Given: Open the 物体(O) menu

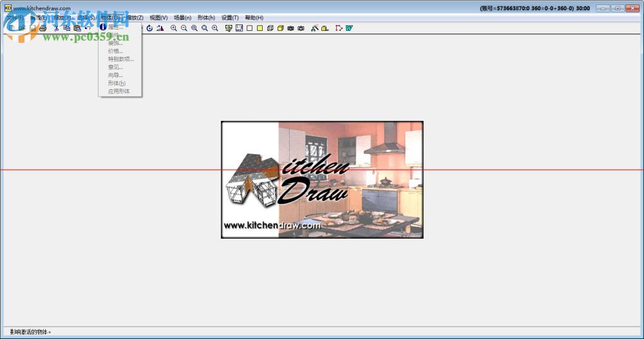Looking at the screenshot, I should 110,17.
